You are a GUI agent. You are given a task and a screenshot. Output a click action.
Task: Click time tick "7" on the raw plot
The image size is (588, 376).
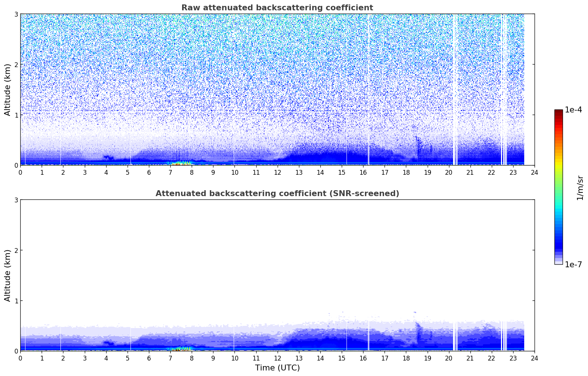click(x=170, y=172)
